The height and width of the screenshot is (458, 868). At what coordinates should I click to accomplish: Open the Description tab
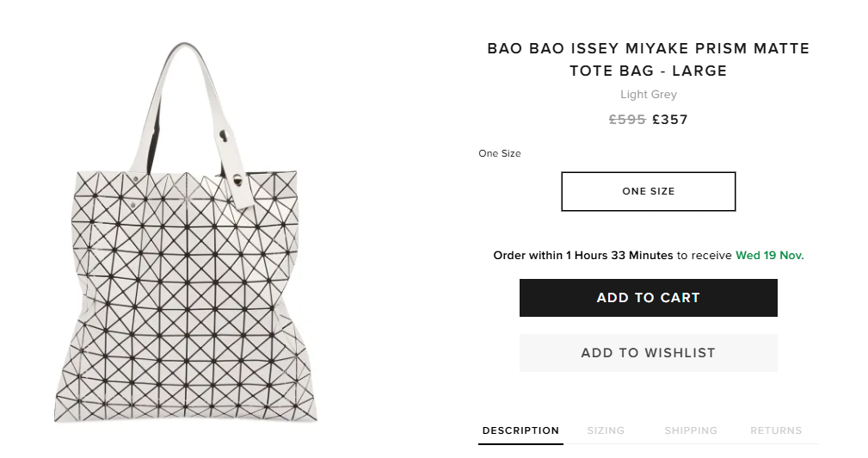pos(520,430)
